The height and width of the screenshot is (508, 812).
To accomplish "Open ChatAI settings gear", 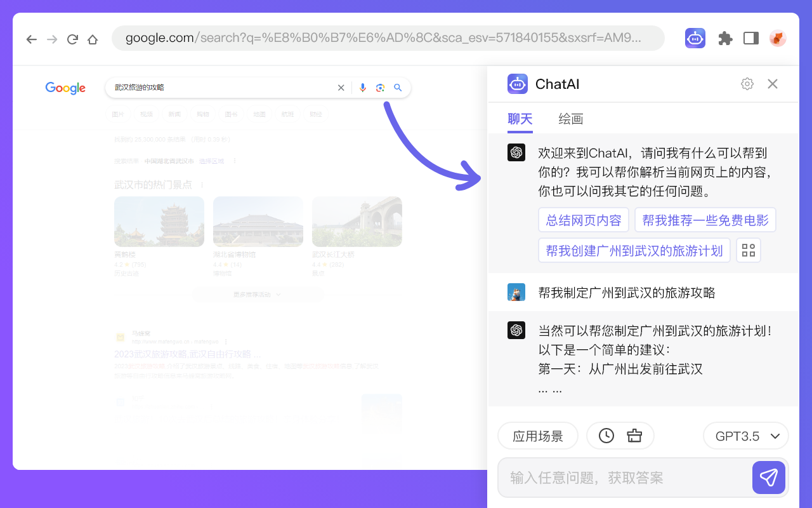I will 747,84.
